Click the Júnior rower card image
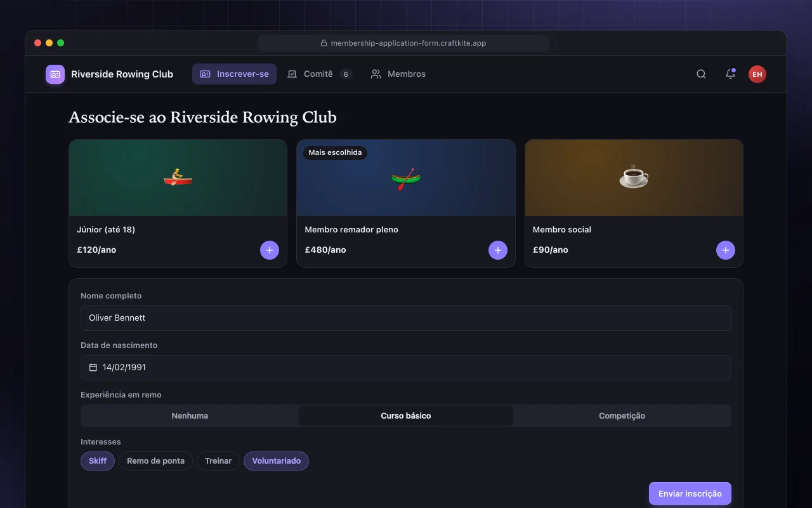 click(178, 178)
